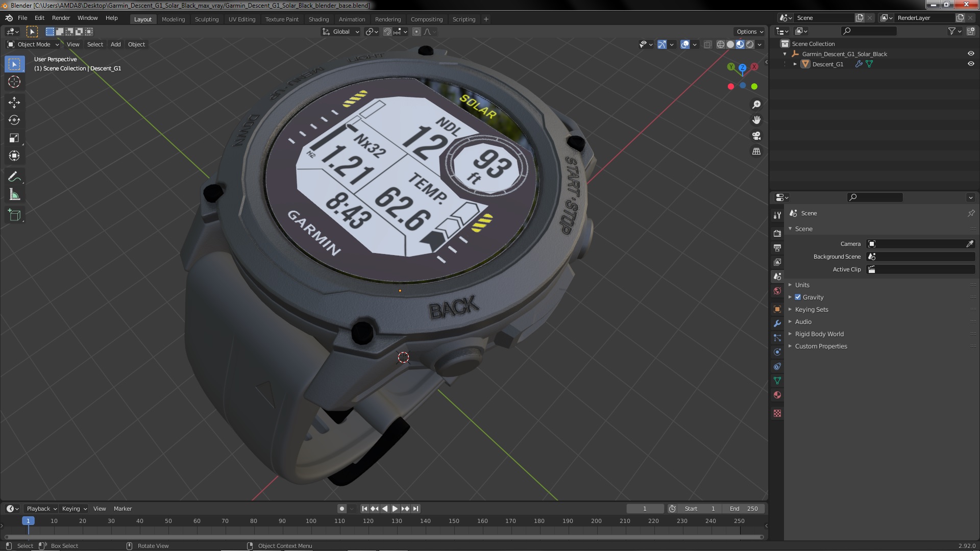Open Output properties tab

pos(777,247)
